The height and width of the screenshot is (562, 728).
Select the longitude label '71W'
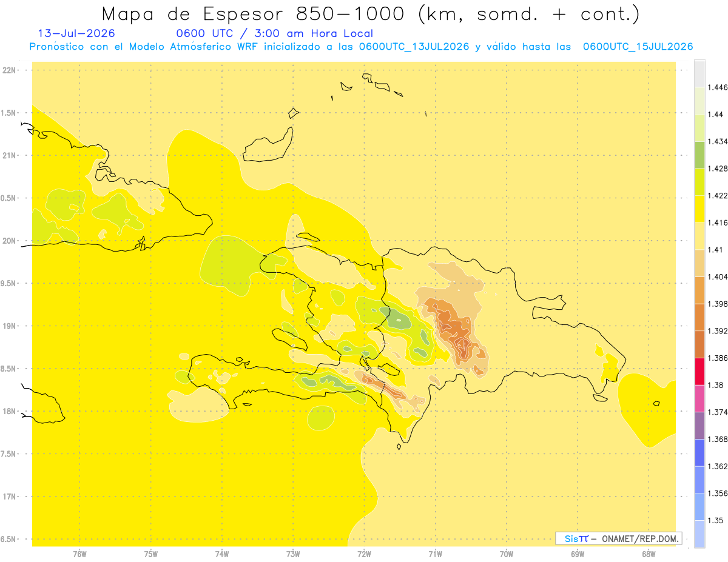[435, 554]
